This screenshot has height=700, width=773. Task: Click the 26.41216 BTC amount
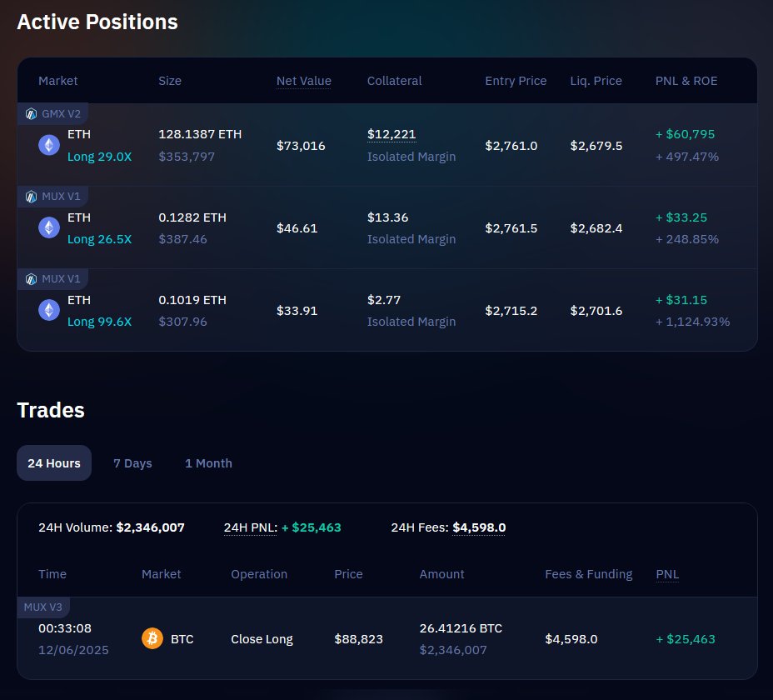click(461, 628)
